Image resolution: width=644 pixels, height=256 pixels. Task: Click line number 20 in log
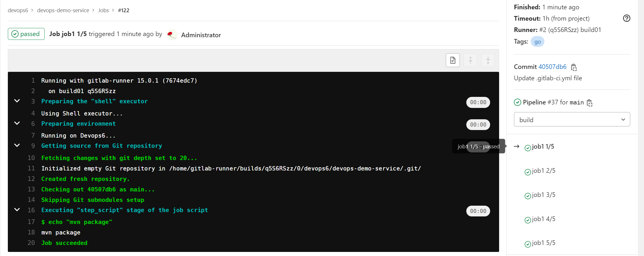click(x=31, y=243)
